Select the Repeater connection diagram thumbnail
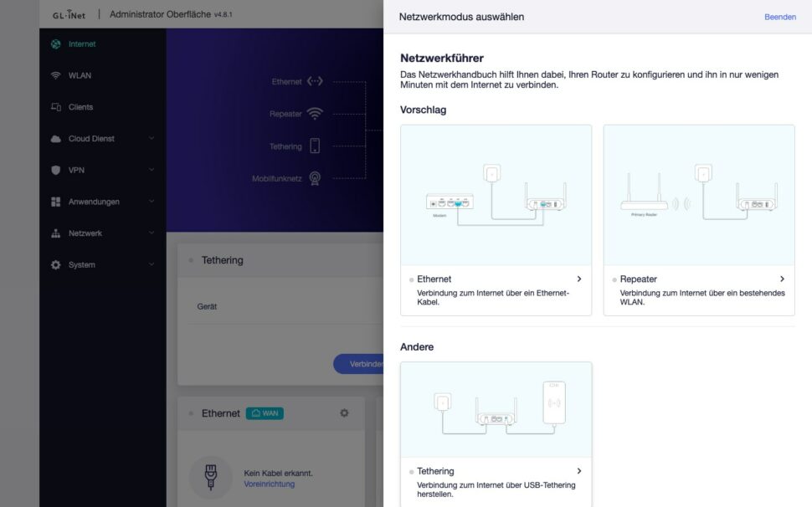The image size is (812, 507). 699,196
